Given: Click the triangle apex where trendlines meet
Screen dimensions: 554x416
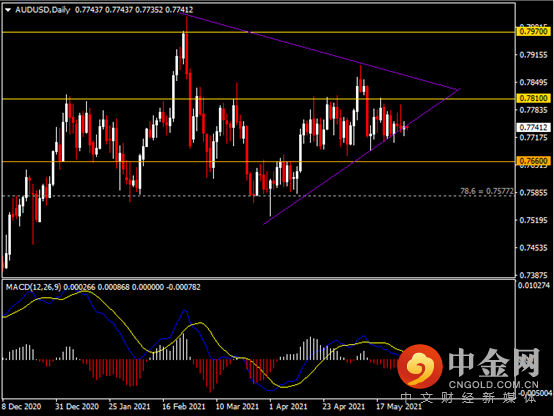Looking at the screenshot, I should [x=459, y=89].
